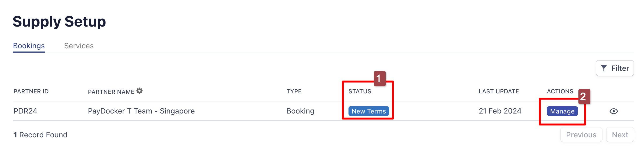The height and width of the screenshot is (161, 644).
Task: Click the Partner ID column header
Action: (31, 92)
